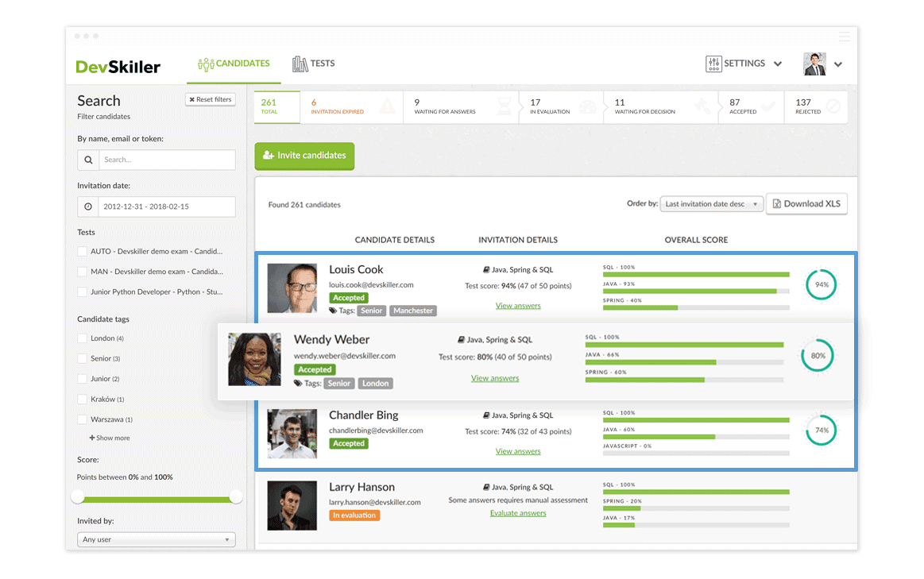
Task: Click the in evaluation gauge icon
Action: click(587, 106)
